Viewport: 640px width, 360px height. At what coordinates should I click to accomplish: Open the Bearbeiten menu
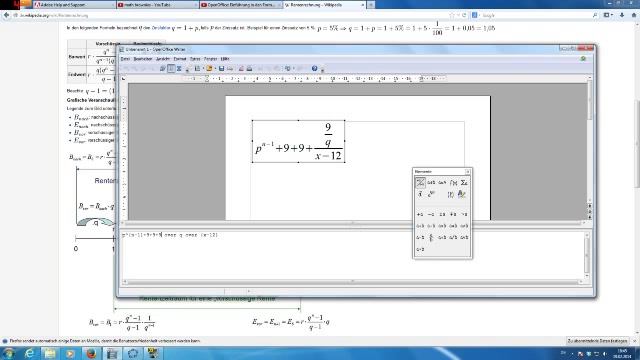point(143,59)
